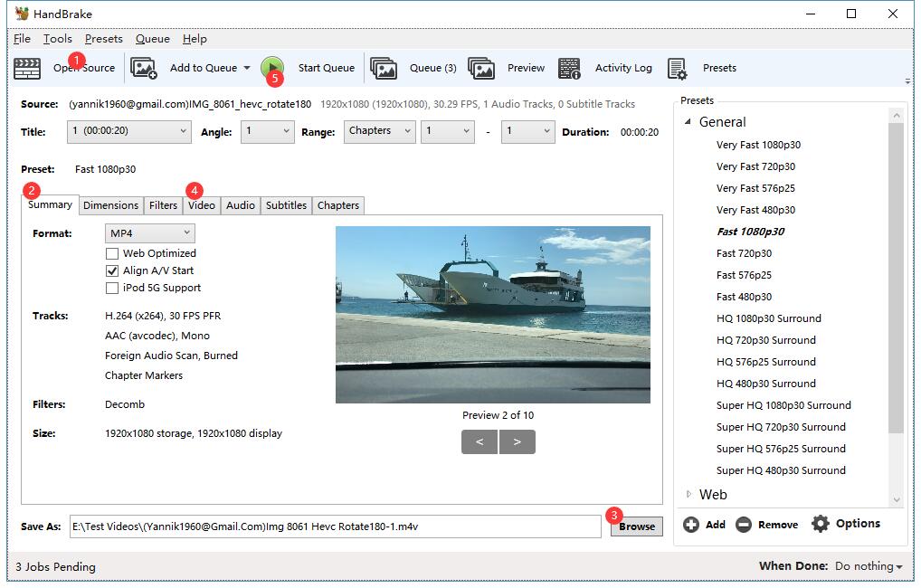Open the Tools menu
Viewport: 921px width, 588px height.
[58, 39]
